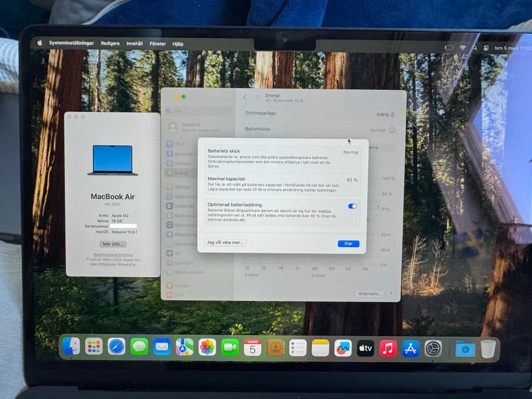
Task: Click the 'Maximal kapacitet' 92 % value
Action: click(352, 180)
